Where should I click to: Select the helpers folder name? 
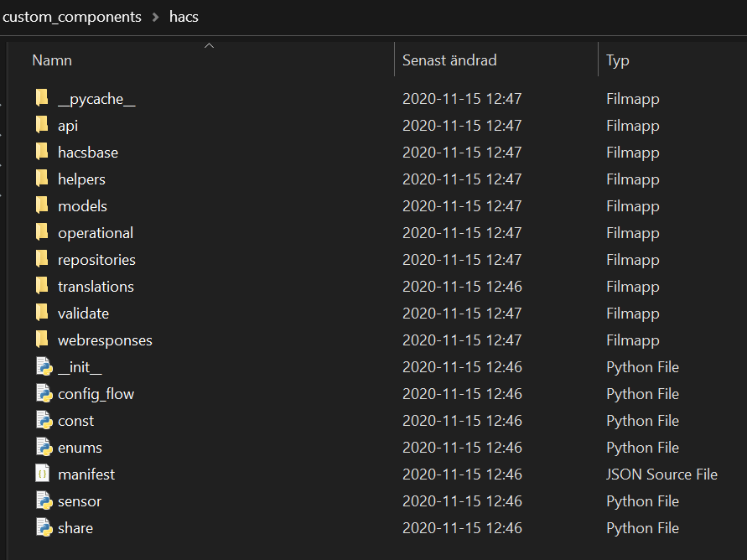point(81,179)
